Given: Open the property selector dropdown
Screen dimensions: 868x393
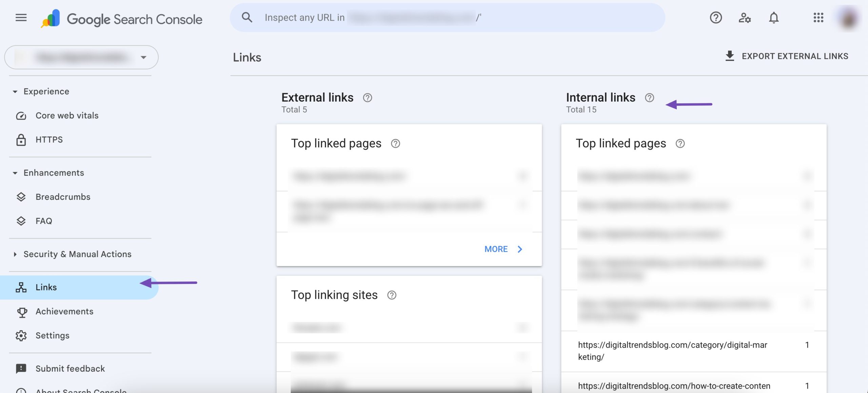Looking at the screenshot, I should [144, 57].
